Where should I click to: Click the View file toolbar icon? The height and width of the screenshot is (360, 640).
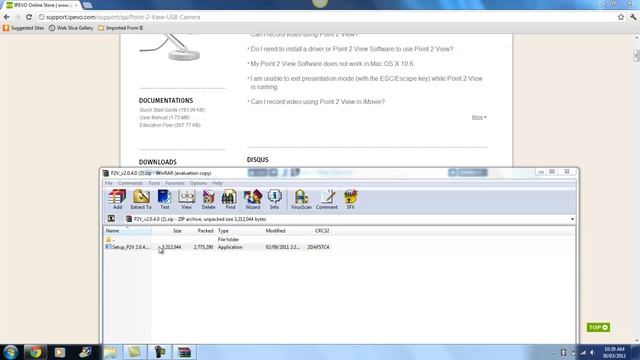[187, 200]
